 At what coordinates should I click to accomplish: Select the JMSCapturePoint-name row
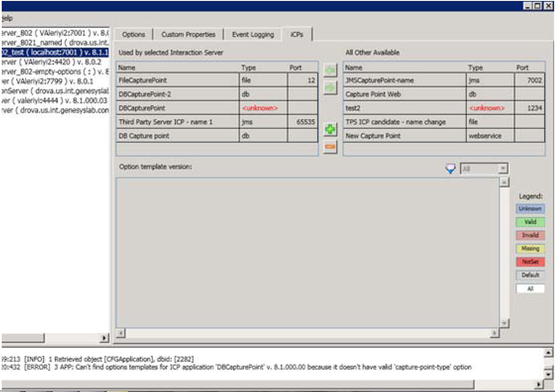coord(404,81)
